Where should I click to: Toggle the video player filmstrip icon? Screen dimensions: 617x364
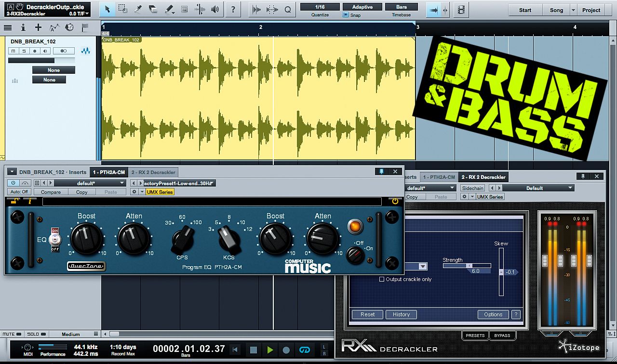[461, 9]
